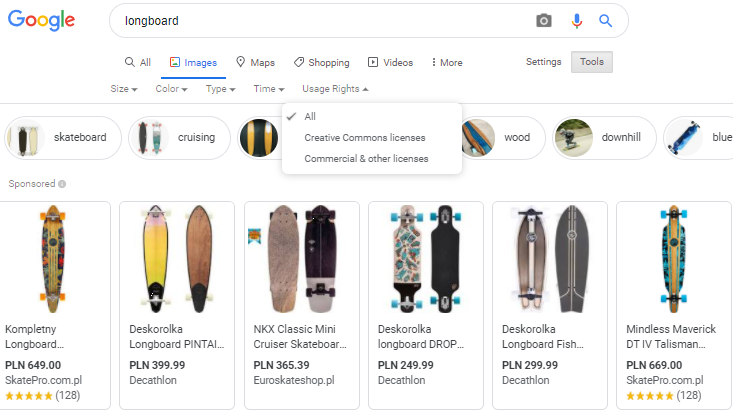Toggle the Tools button
Image resolution: width=733 pixels, height=418 pixels.
tap(592, 62)
